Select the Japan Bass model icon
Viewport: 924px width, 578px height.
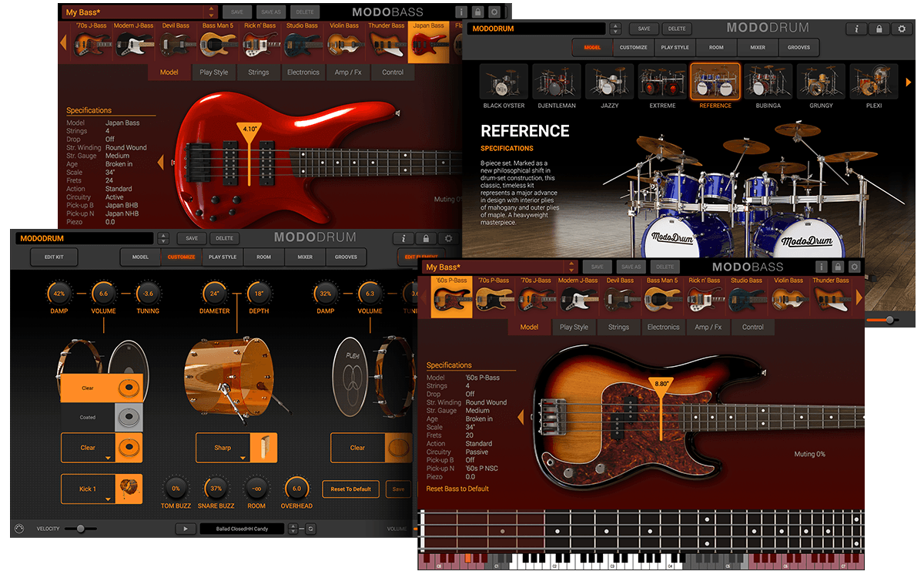428,42
